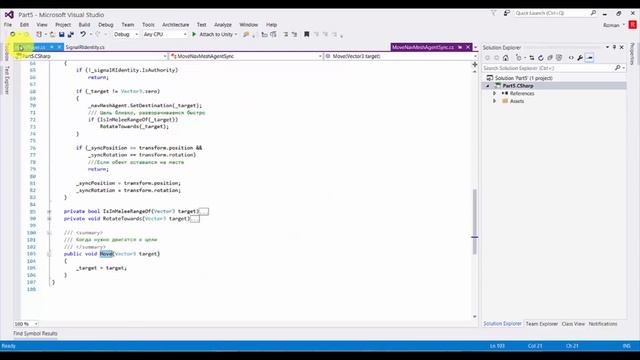
Task: Click the Show All Files icon
Action: pos(559,58)
